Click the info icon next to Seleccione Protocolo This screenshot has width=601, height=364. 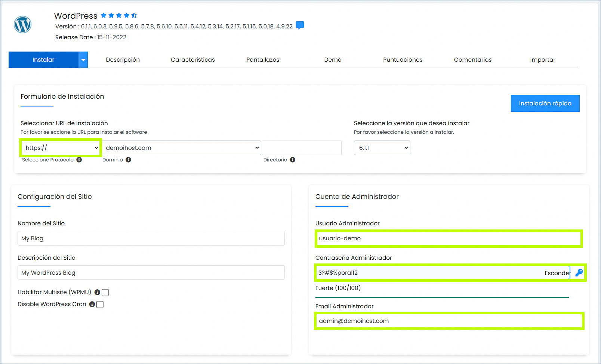point(79,160)
